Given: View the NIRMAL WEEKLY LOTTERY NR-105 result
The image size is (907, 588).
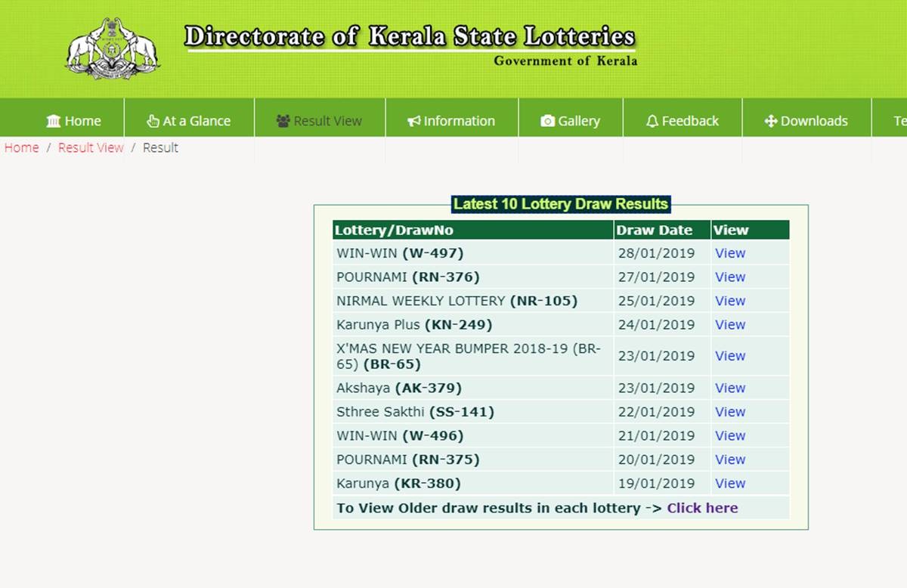Looking at the screenshot, I should click(730, 301).
